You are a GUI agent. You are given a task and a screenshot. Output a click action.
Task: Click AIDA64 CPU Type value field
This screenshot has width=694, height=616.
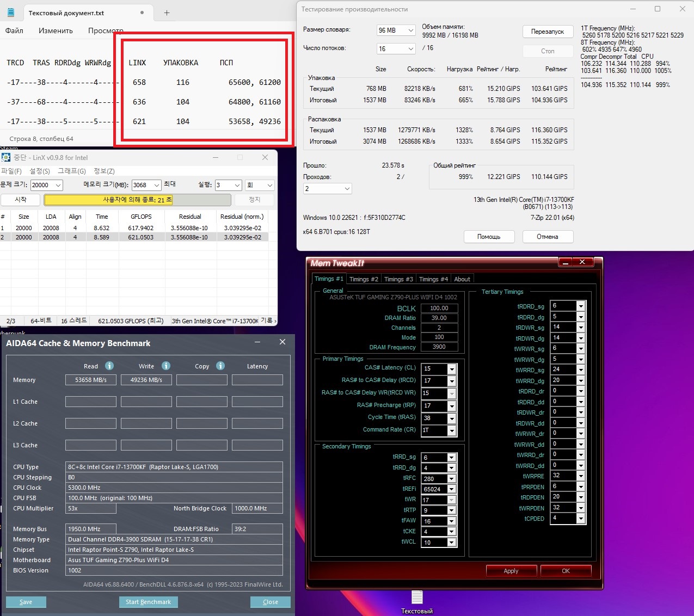174,467
